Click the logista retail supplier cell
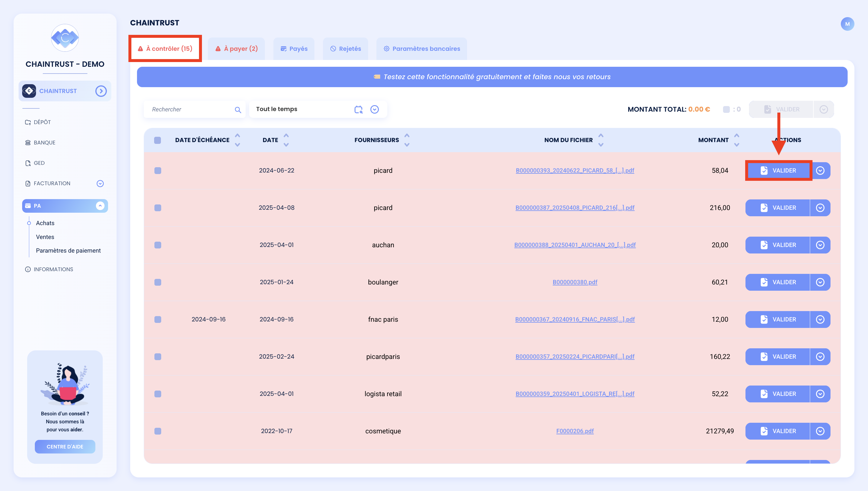This screenshot has width=868, height=491. click(383, 394)
